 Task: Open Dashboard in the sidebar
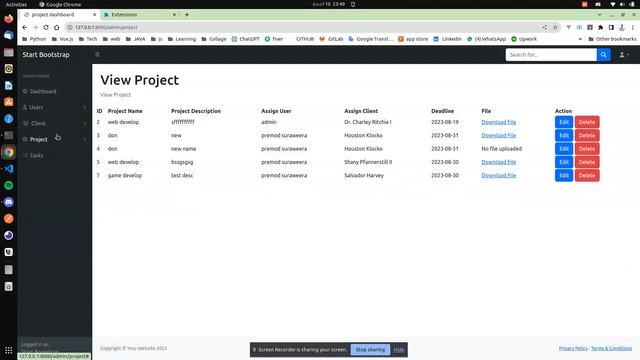click(40, 91)
